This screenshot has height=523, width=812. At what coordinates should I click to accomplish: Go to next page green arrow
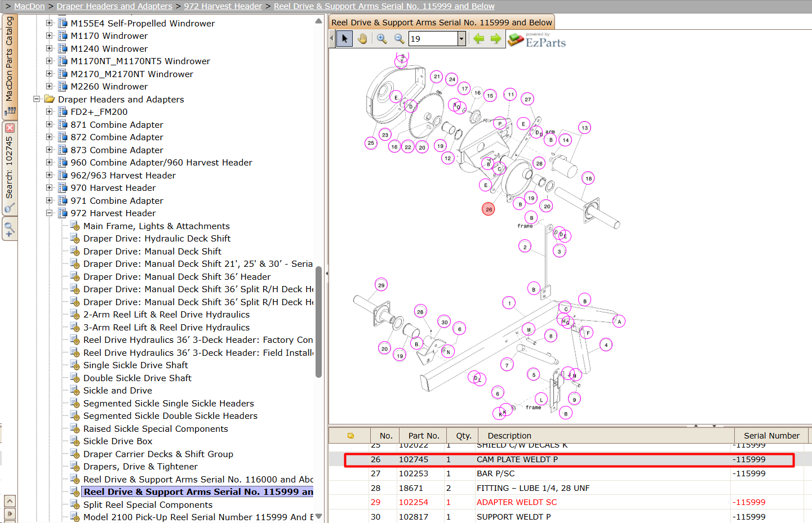[496, 39]
